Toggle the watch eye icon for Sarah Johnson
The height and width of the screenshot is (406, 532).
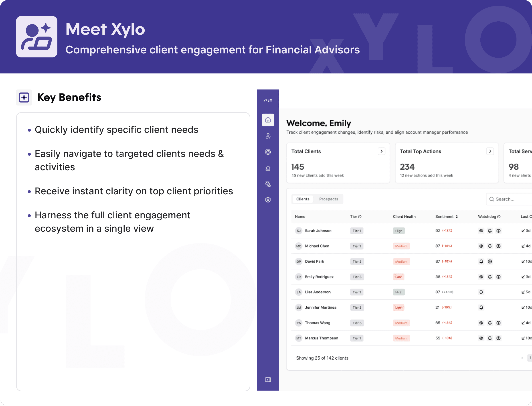point(481,231)
